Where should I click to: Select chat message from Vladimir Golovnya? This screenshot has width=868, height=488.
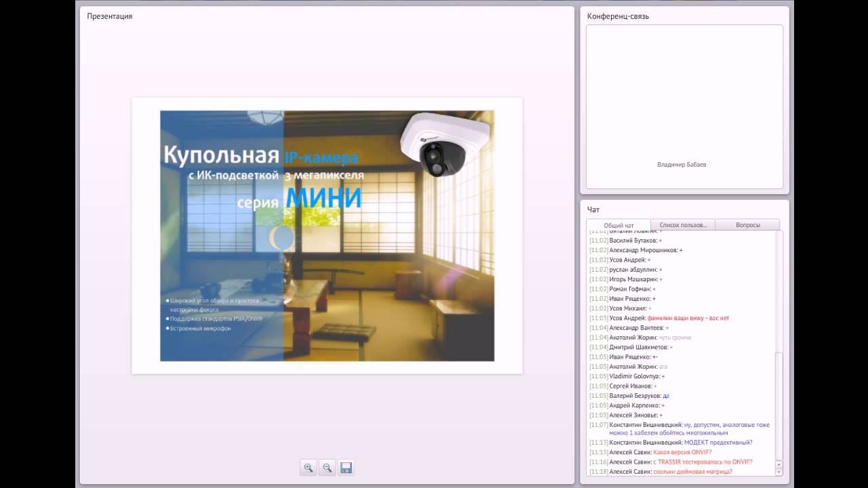coord(627,376)
